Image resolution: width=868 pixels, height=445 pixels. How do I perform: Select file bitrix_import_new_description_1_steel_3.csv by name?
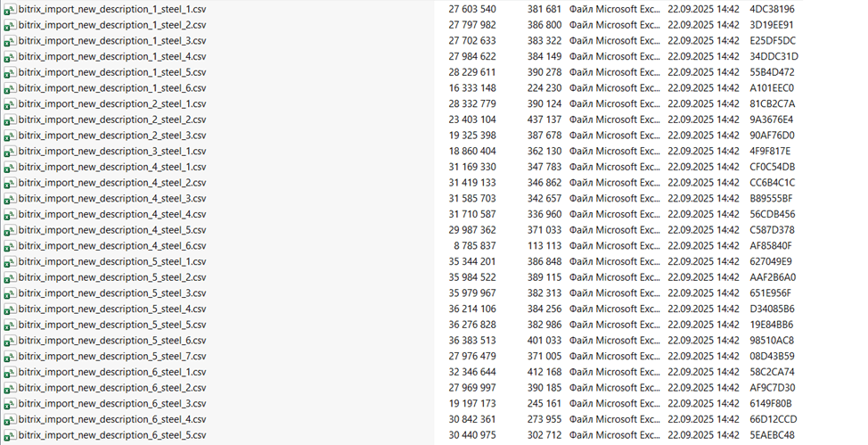[x=112, y=41]
